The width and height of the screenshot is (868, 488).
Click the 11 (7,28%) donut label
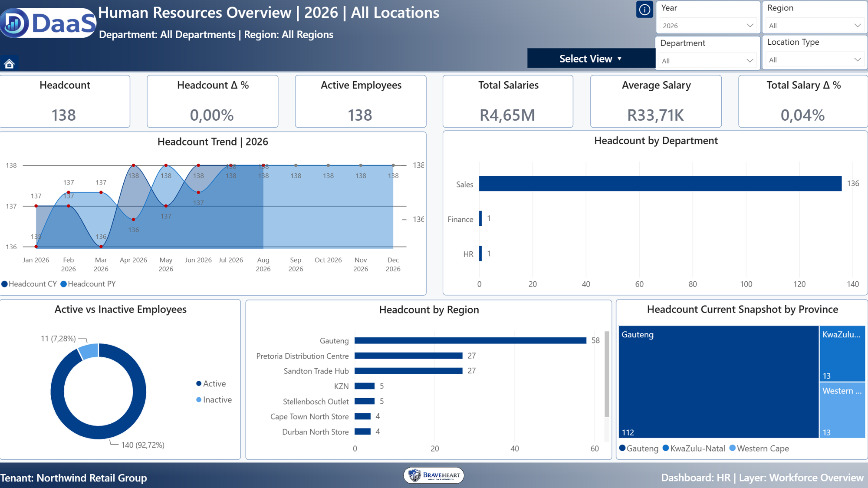(58, 339)
